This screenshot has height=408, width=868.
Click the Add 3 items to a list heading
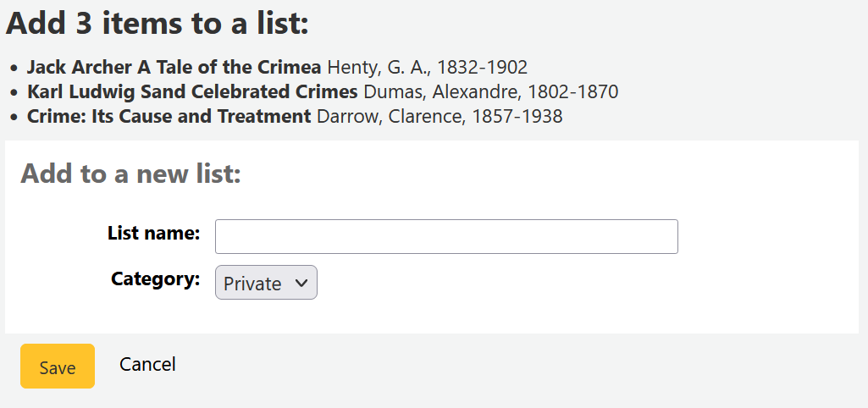[x=158, y=23]
